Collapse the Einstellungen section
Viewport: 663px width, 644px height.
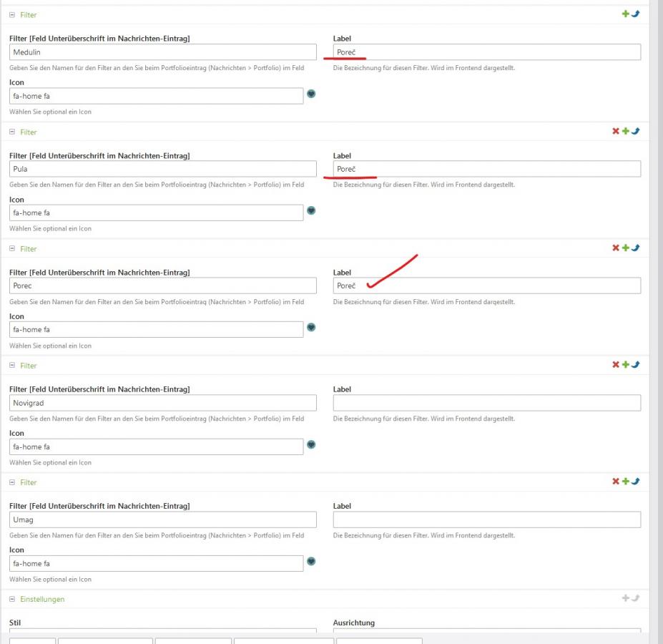click(x=12, y=600)
